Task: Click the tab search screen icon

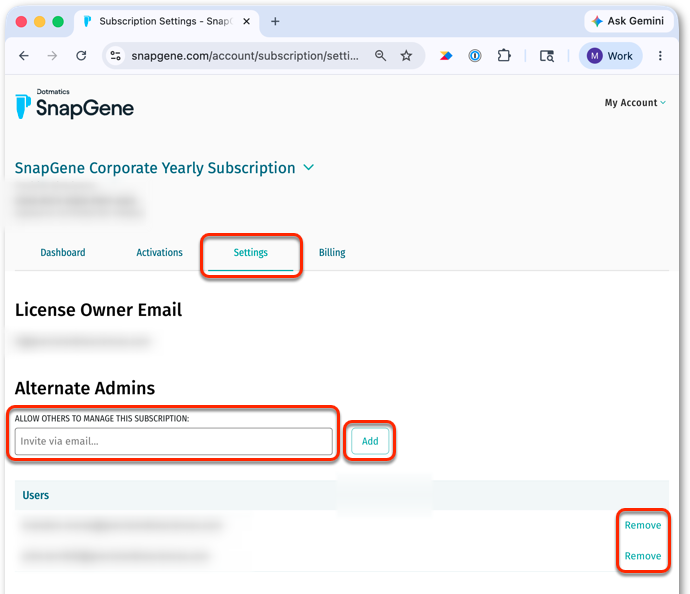Action: pyautogui.click(x=547, y=56)
